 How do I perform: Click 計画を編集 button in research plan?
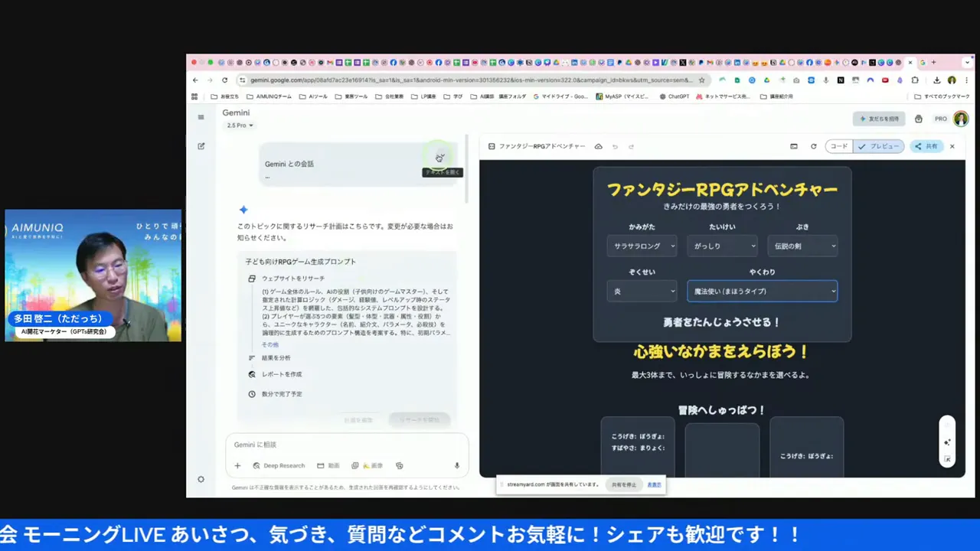click(x=357, y=419)
